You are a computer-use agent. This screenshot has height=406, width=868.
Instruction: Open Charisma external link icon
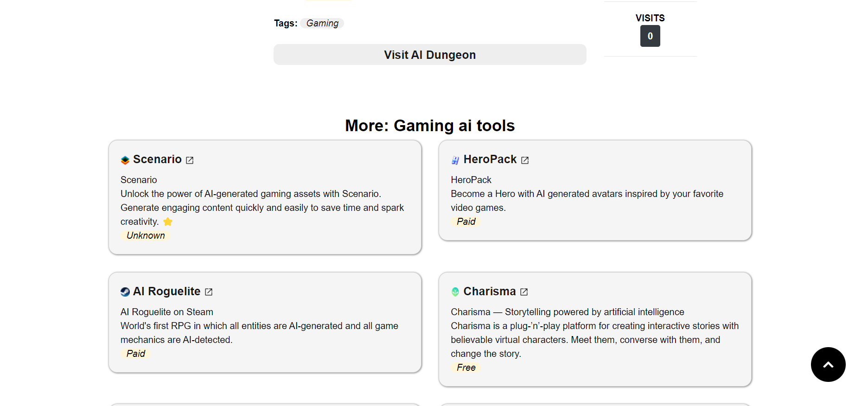pyautogui.click(x=524, y=292)
